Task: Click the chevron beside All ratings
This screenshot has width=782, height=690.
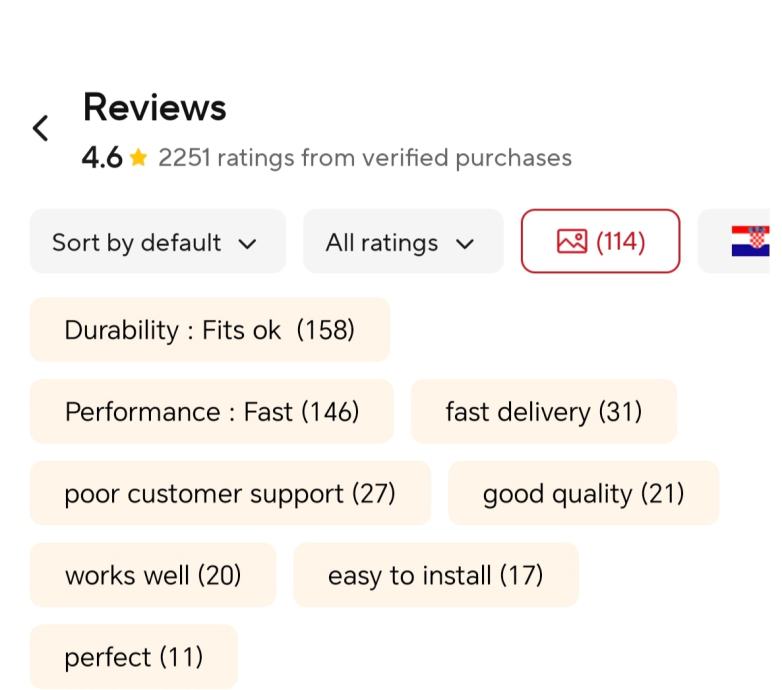Action: click(464, 243)
